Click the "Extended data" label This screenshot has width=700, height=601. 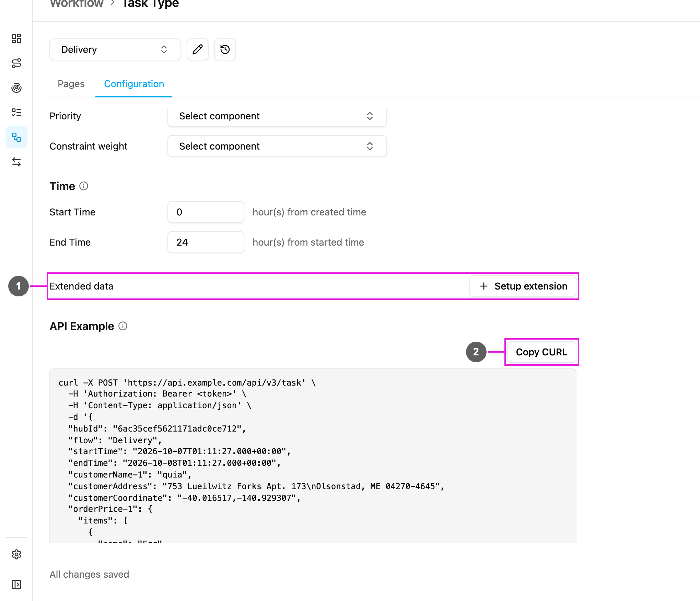pos(81,286)
